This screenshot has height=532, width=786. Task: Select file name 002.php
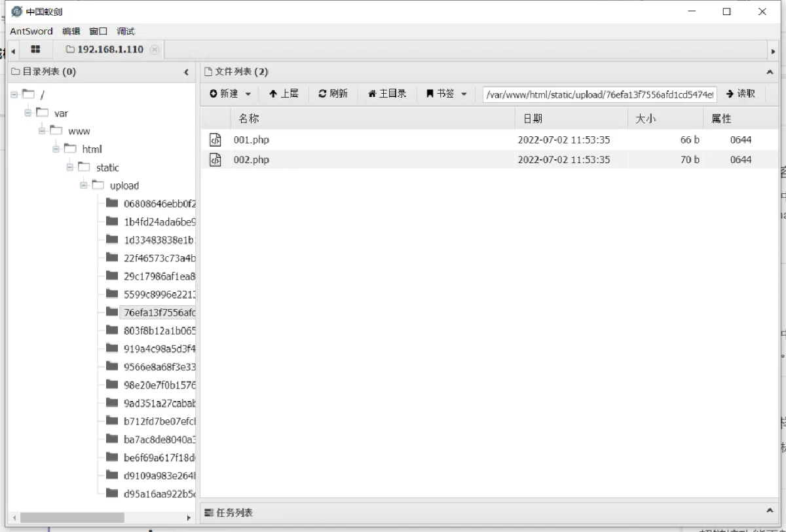[252, 159]
